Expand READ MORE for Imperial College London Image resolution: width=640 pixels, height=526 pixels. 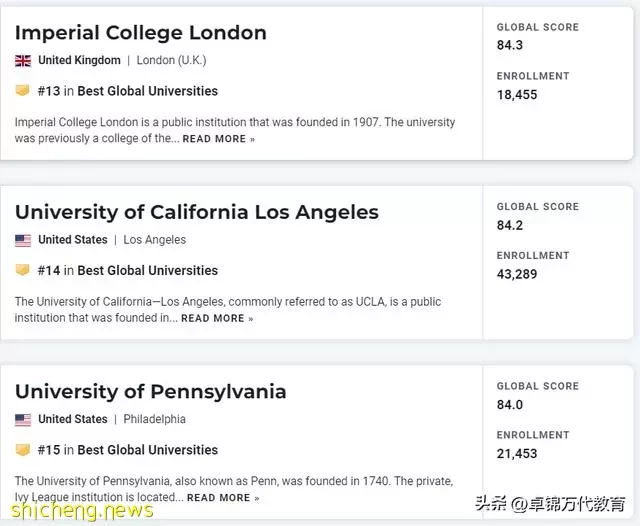tap(219, 139)
